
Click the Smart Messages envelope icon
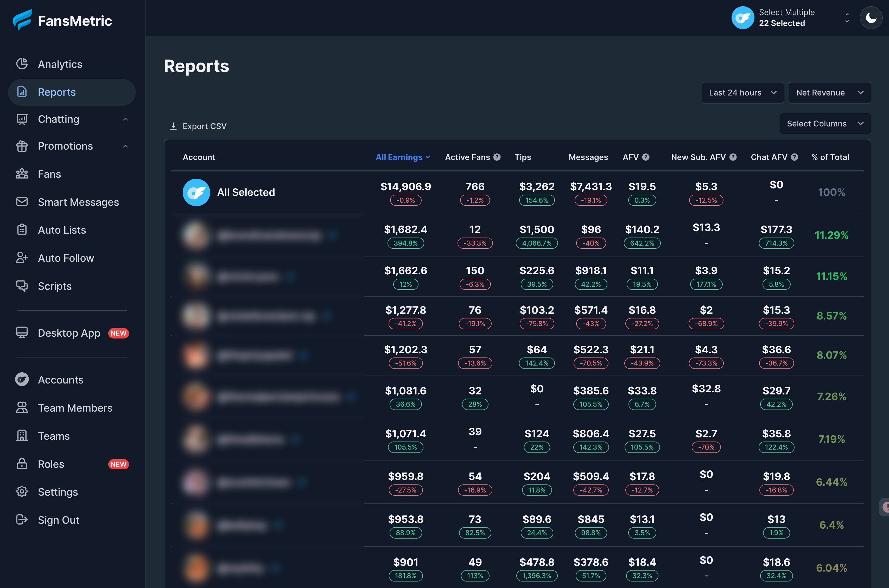pos(22,202)
